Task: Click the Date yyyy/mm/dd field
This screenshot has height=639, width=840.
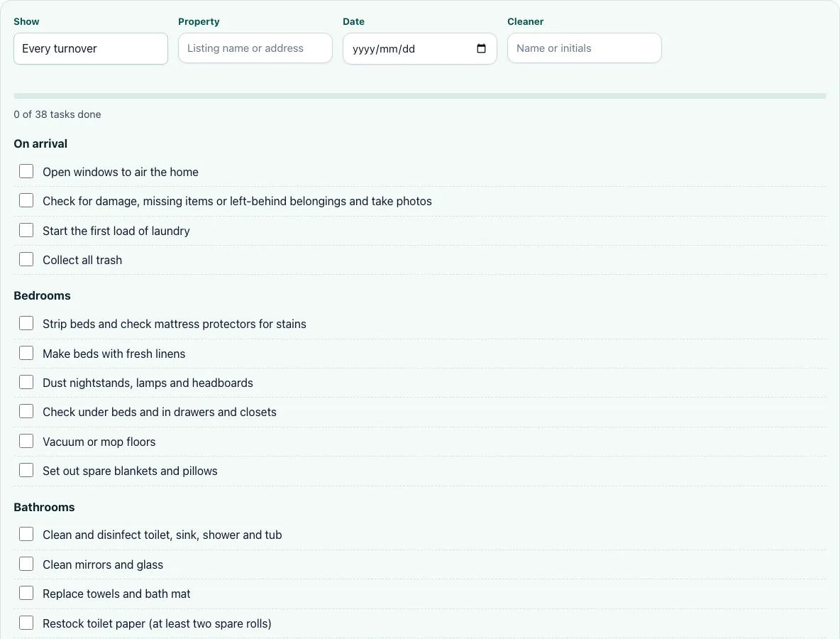Action: pyautogui.click(x=419, y=49)
